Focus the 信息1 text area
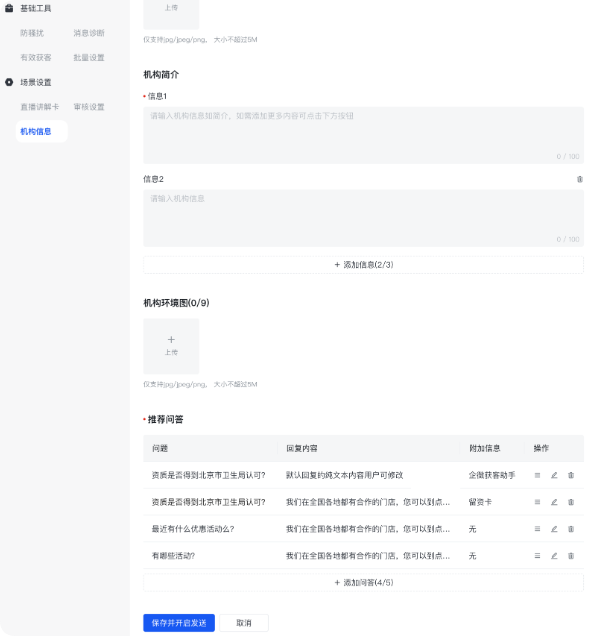 pyautogui.click(x=363, y=135)
